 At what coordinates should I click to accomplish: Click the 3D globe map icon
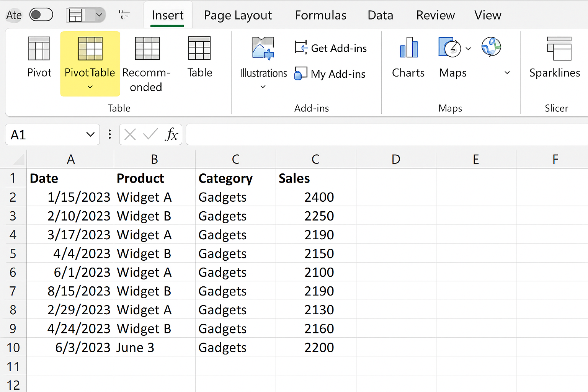click(491, 47)
